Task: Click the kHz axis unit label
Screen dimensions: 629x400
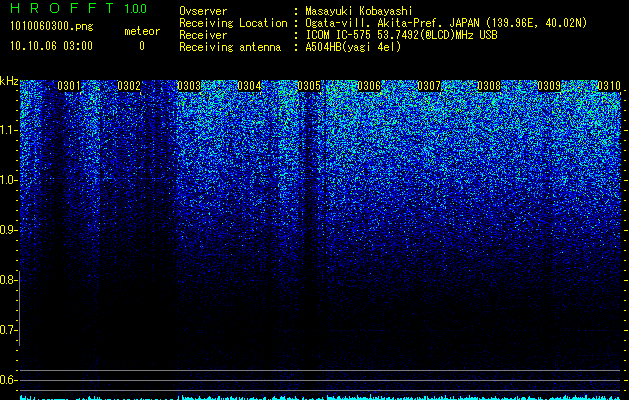Action: pos(9,81)
